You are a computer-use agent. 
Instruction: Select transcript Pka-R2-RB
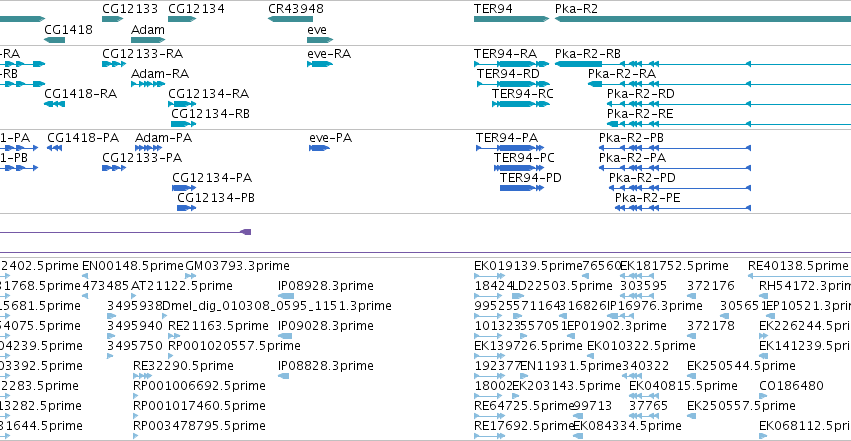(703, 64)
